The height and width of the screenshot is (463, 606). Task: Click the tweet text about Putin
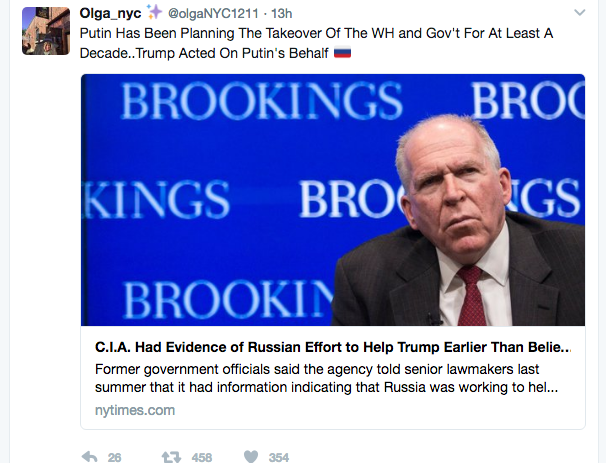316,43
